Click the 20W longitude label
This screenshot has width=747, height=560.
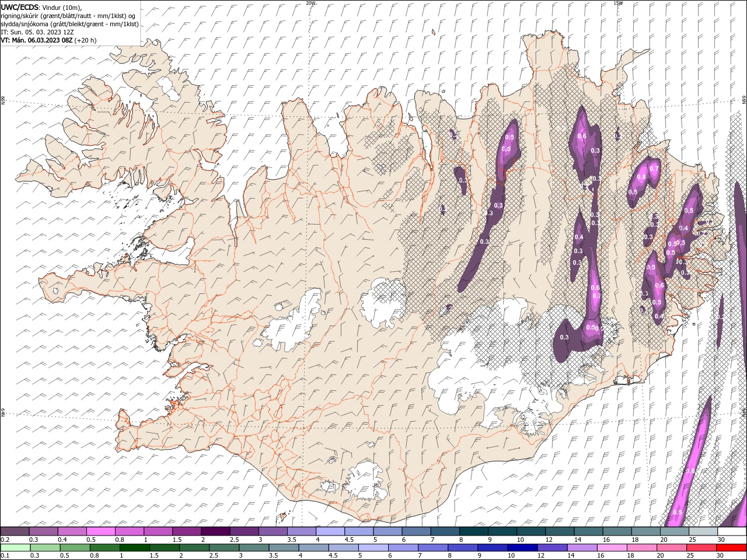point(310,3)
